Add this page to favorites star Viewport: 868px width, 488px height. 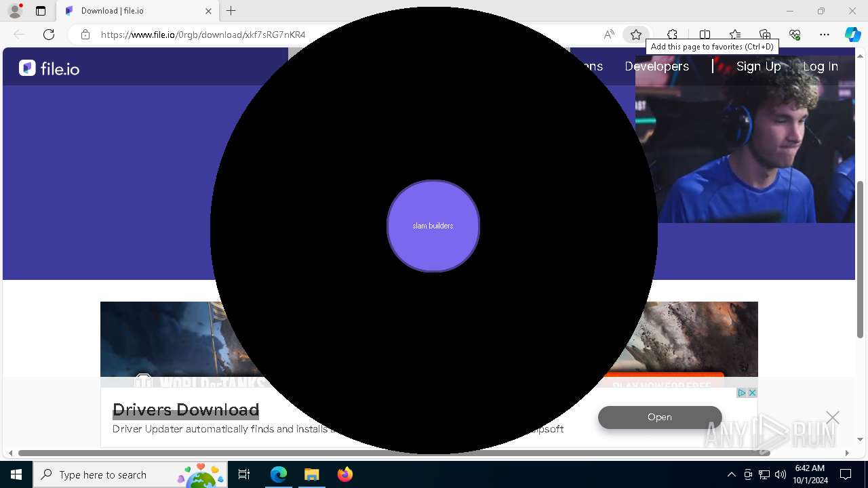pyautogui.click(x=635, y=35)
